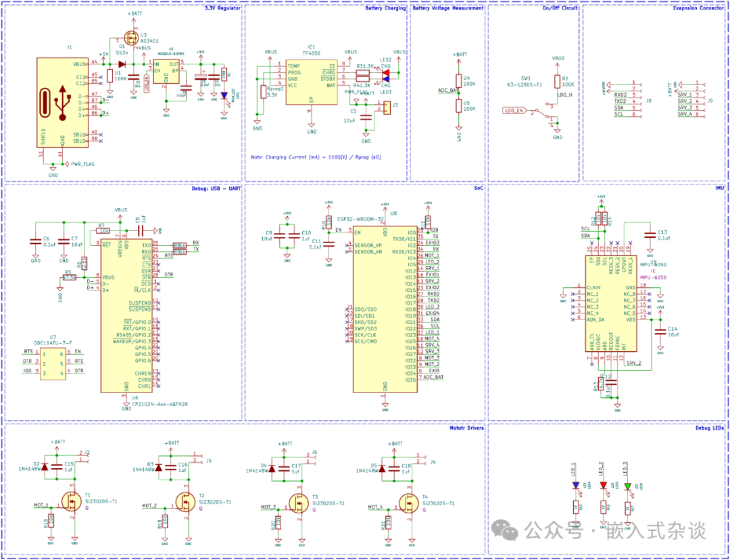Click the "IMU" section title

click(x=720, y=188)
